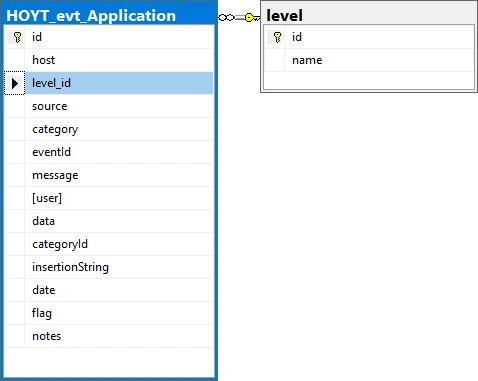The height and width of the screenshot is (381, 478).
Task: Click the row selector arrow beside level_id
Action: coord(15,83)
